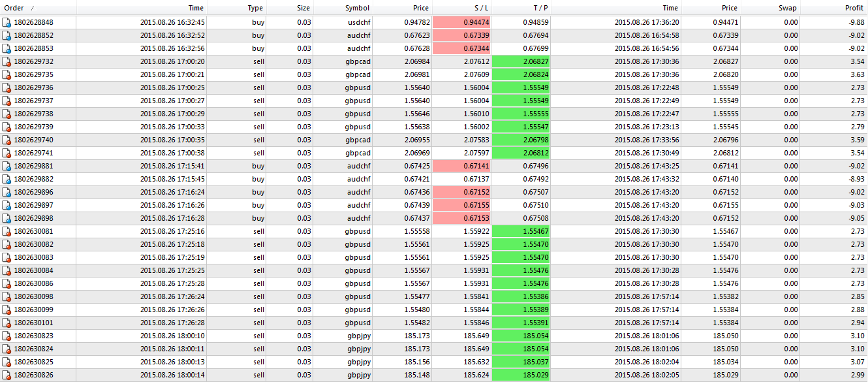Click red stop loss cell 0.67141

pos(461,166)
